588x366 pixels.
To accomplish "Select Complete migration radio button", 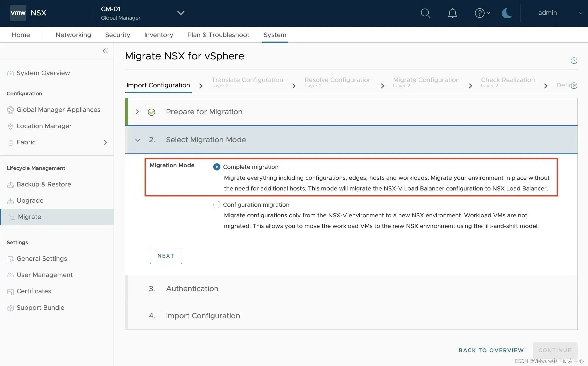I will pyautogui.click(x=217, y=167).
